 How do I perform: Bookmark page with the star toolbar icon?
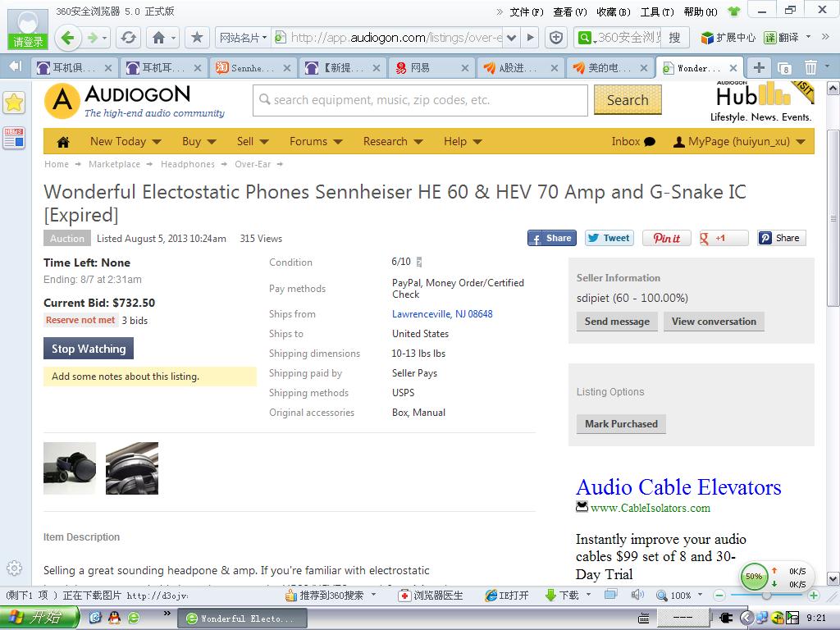click(197, 38)
